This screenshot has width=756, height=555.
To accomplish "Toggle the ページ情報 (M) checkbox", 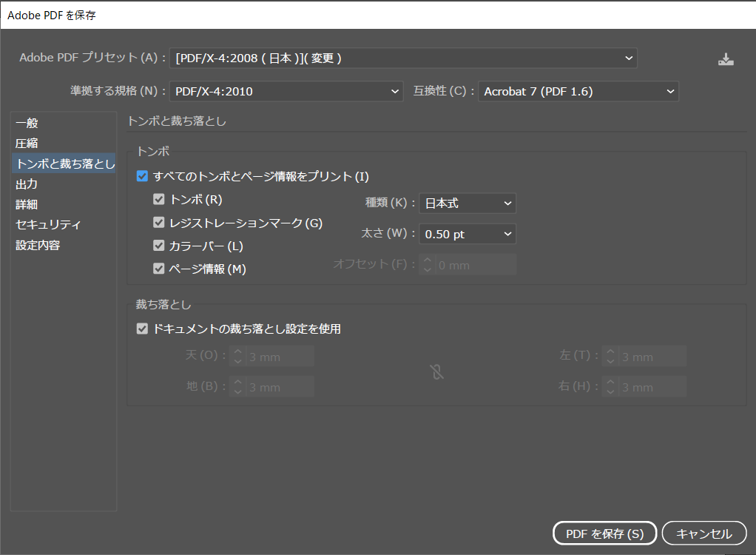I will coord(158,269).
